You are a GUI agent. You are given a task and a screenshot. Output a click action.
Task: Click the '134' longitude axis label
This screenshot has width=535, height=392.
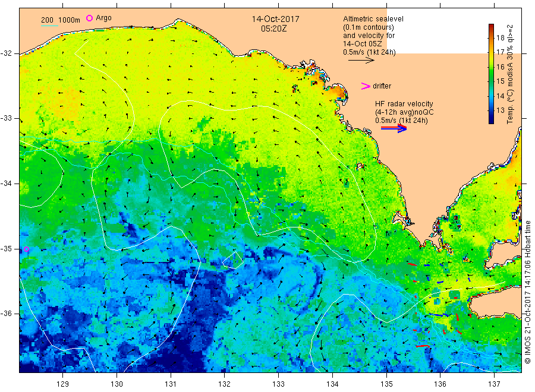click(x=332, y=384)
